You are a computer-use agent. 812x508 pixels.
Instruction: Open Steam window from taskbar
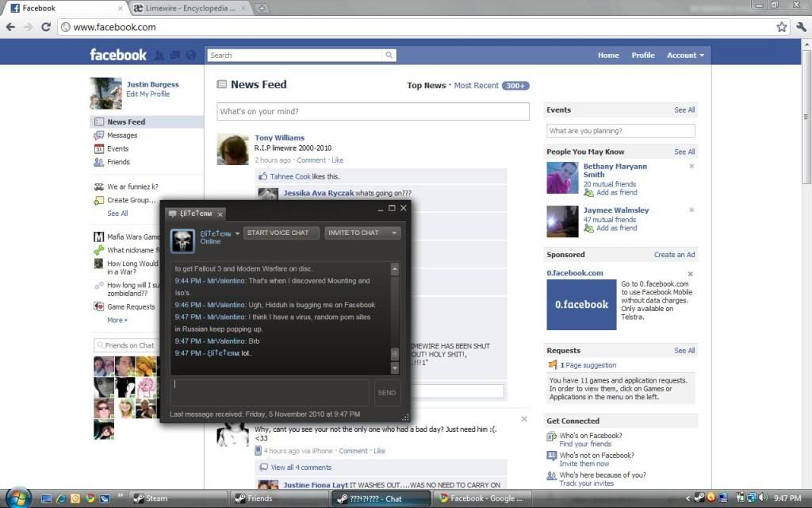click(x=178, y=498)
